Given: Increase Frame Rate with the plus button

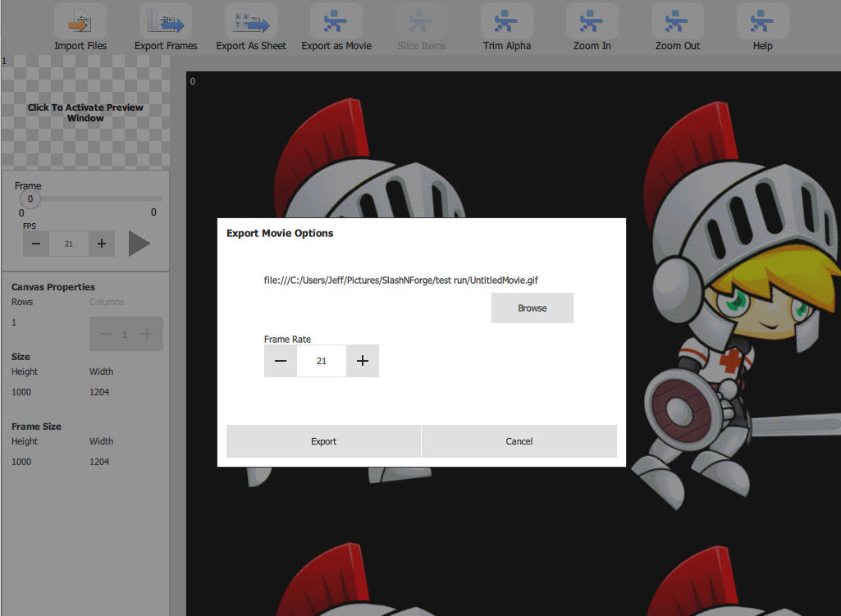Looking at the screenshot, I should (363, 361).
